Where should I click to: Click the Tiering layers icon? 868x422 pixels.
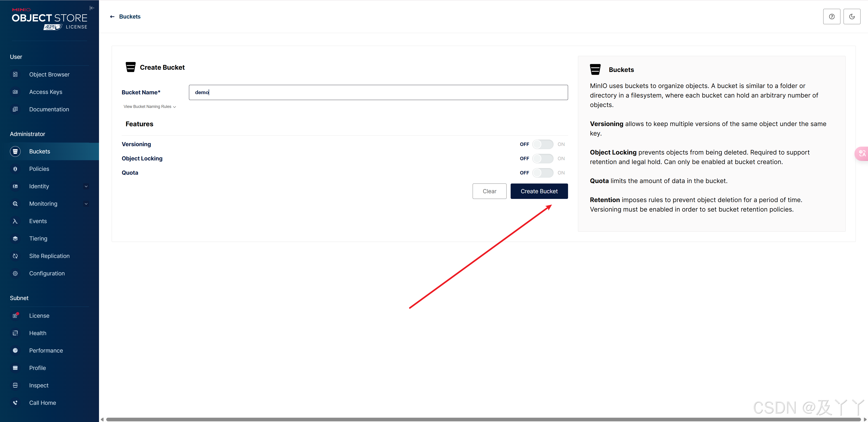pos(16,238)
